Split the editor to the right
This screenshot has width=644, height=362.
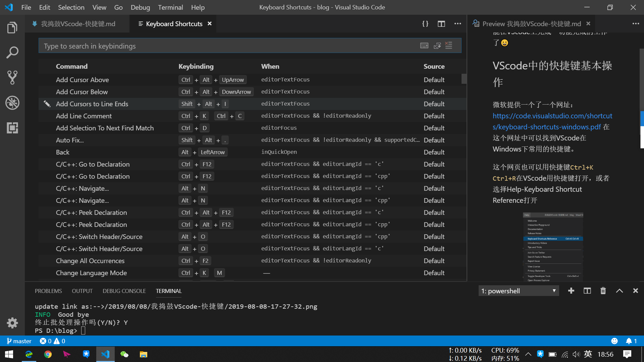pos(441,24)
